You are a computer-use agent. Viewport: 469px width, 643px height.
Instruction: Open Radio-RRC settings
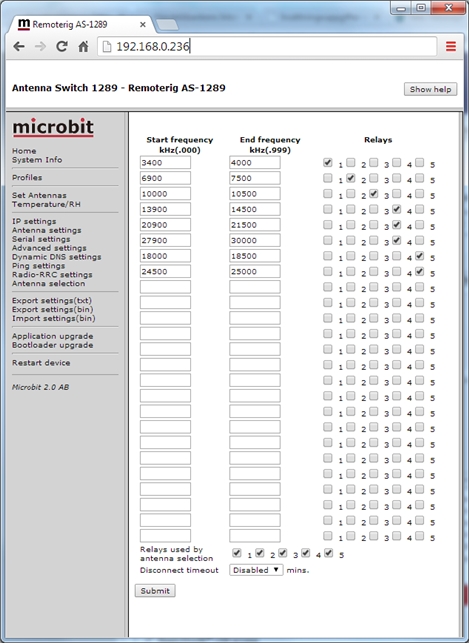(52, 275)
